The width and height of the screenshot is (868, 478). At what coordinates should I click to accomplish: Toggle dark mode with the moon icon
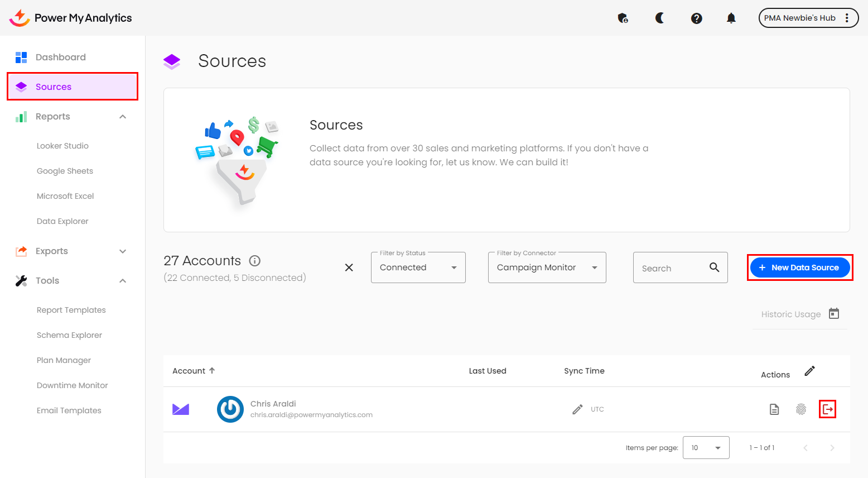tap(659, 18)
